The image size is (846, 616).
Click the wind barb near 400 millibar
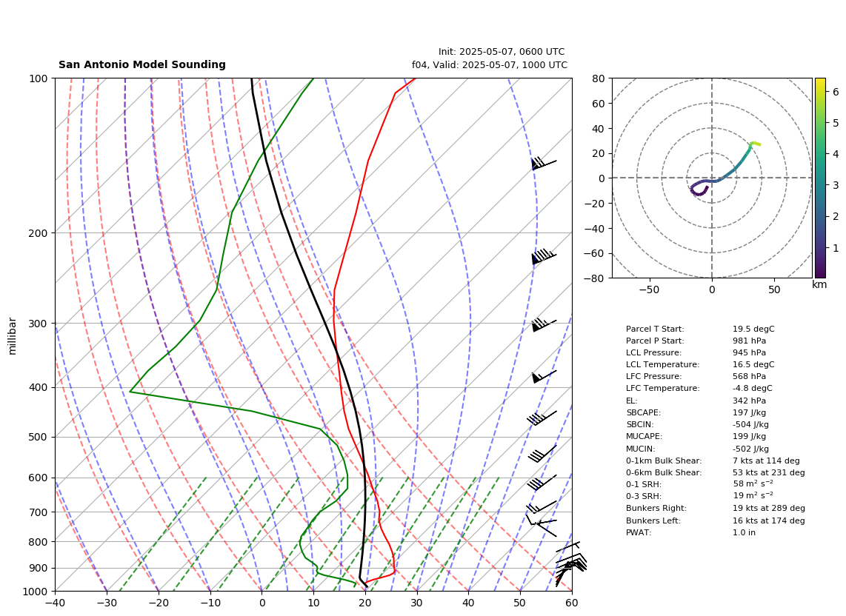click(543, 376)
